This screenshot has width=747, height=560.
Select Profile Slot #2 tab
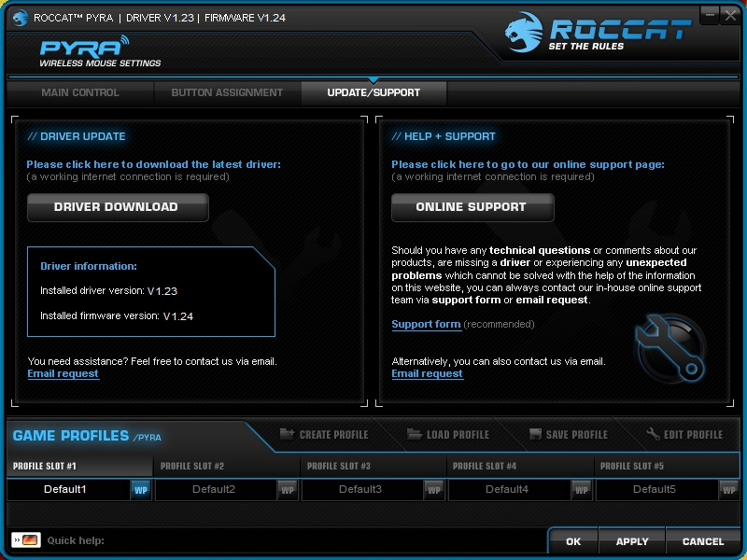[227, 466]
